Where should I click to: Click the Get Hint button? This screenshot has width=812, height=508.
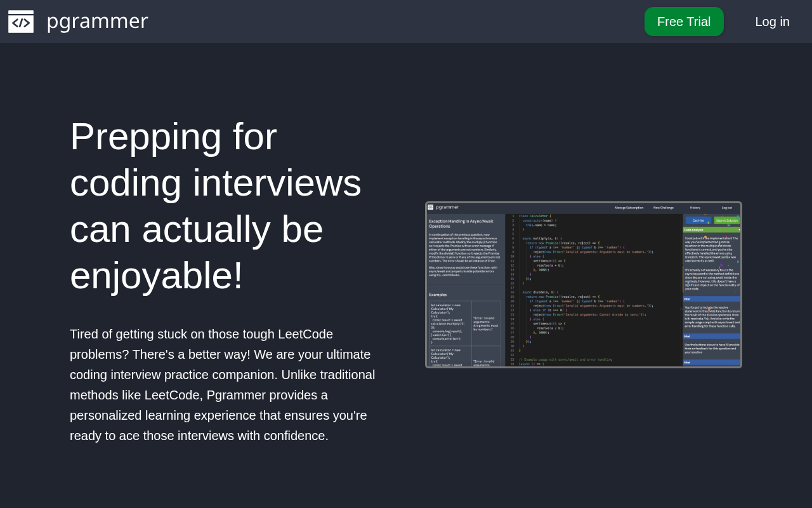(698, 220)
